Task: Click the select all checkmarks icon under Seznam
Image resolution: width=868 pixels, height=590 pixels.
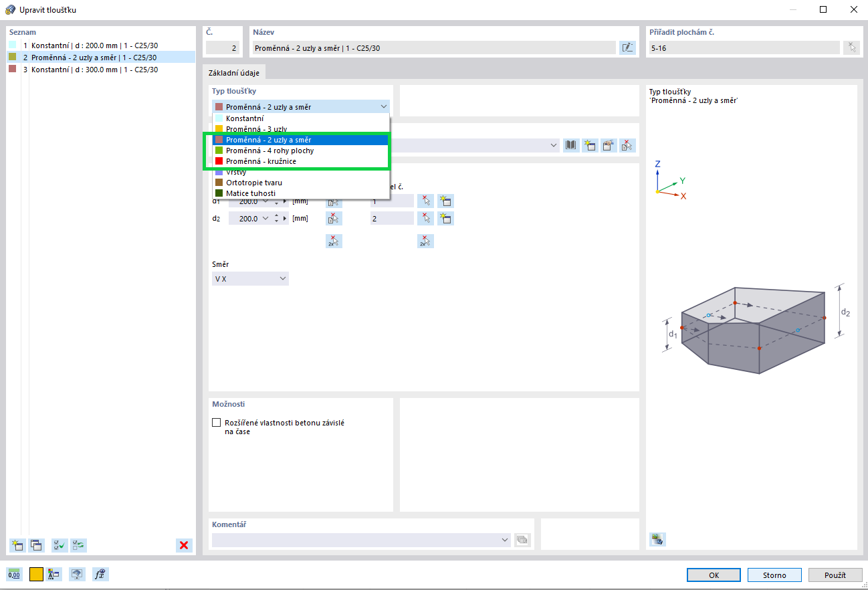Action: pyautogui.click(x=60, y=545)
